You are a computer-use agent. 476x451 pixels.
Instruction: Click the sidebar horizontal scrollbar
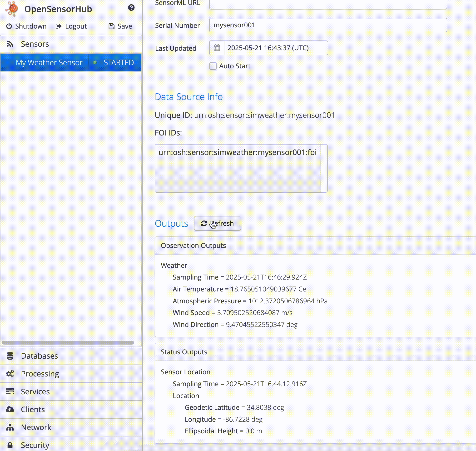[x=68, y=342]
